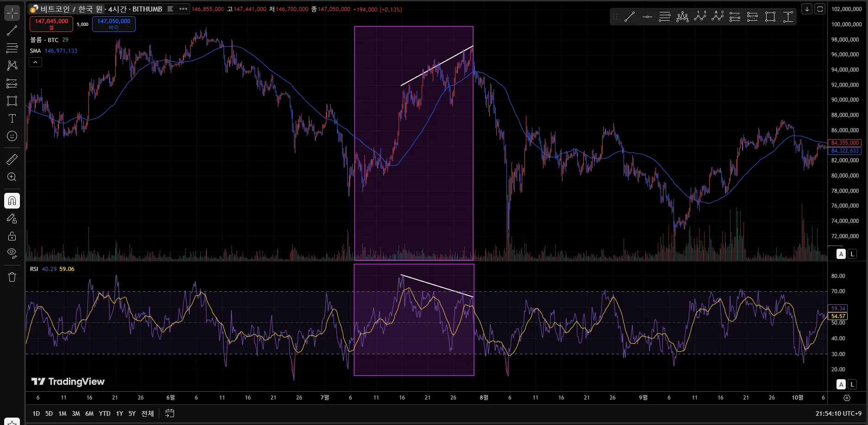Choose the horizontal ray tool in floating toolbar
Viewport: 868px width, 425px height.
pyautogui.click(x=647, y=17)
